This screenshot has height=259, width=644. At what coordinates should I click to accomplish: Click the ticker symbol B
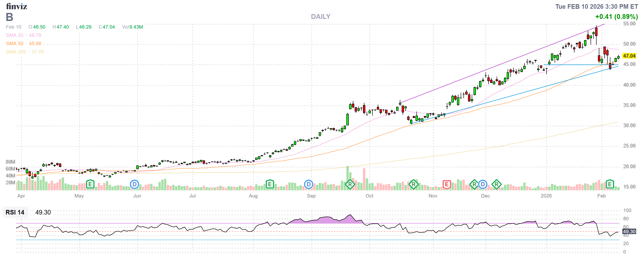(9, 17)
